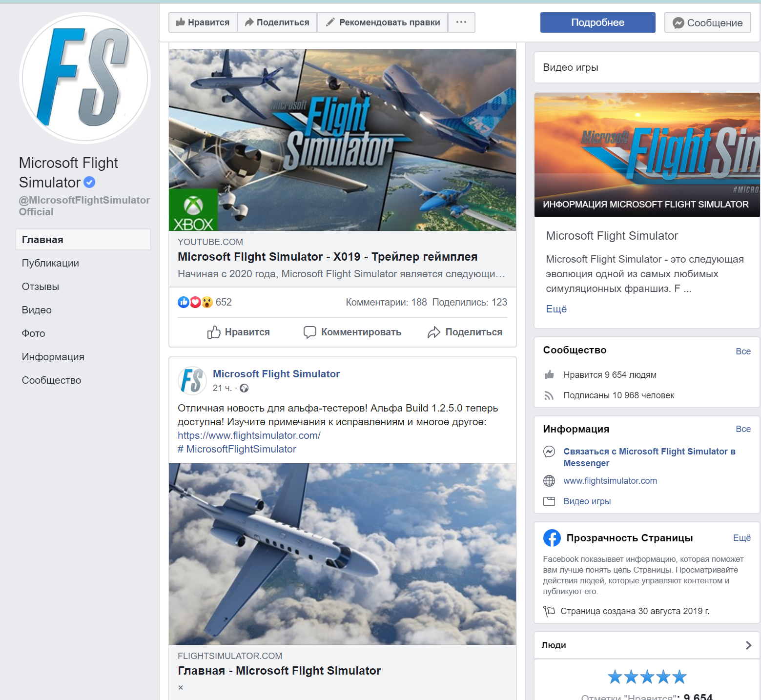View Комментарии: 188 comments count
The image size is (761, 700).
click(386, 302)
